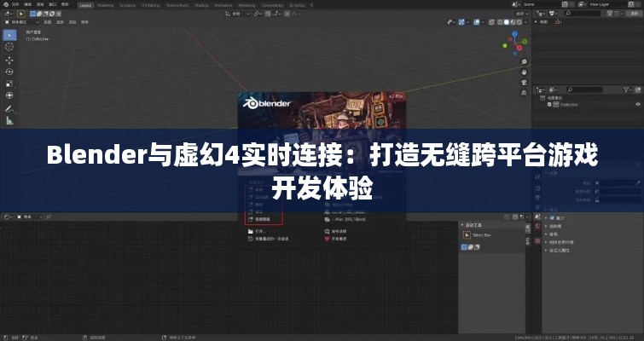Collapse the 活动工具 panel in sidebar
Image resolution: width=644 pixels, height=341 pixels.
click(472, 225)
